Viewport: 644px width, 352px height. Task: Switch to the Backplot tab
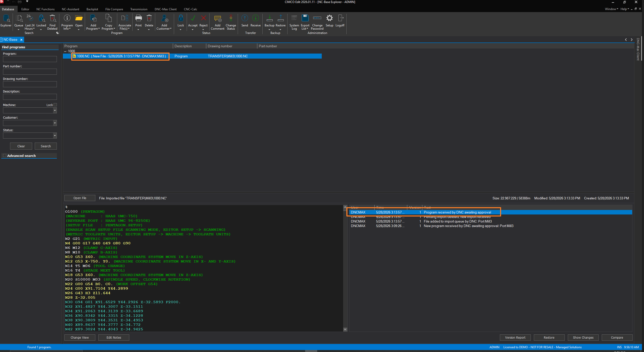click(x=92, y=9)
